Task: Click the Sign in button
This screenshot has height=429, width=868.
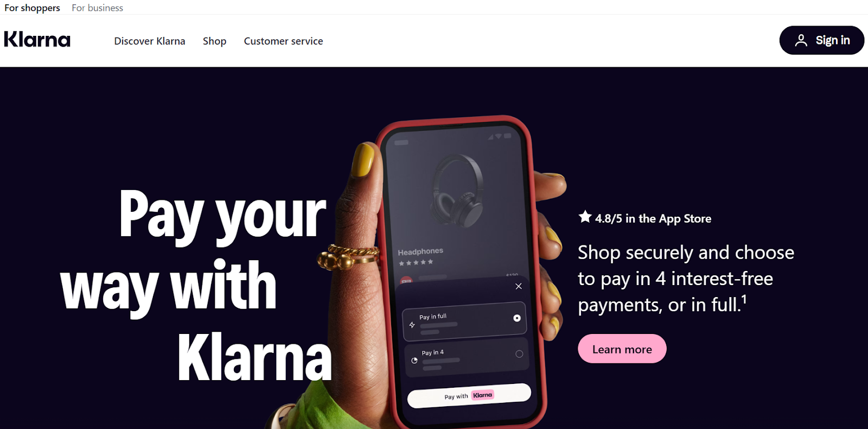Action: click(x=821, y=40)
